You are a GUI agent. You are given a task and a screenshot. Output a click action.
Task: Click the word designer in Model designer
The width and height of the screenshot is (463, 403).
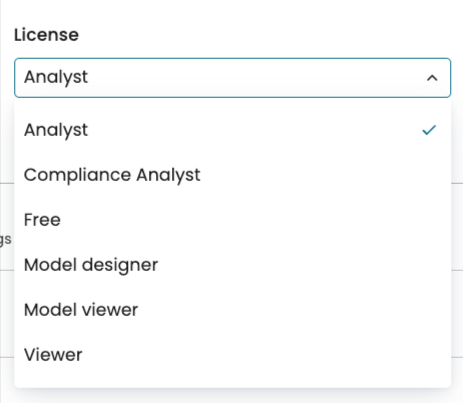[120, 265]
